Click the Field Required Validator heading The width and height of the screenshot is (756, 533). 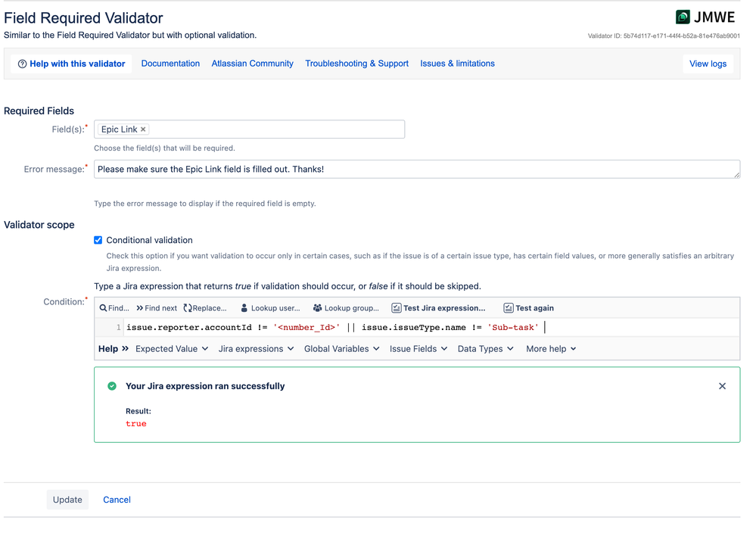[x=83, y=18]
